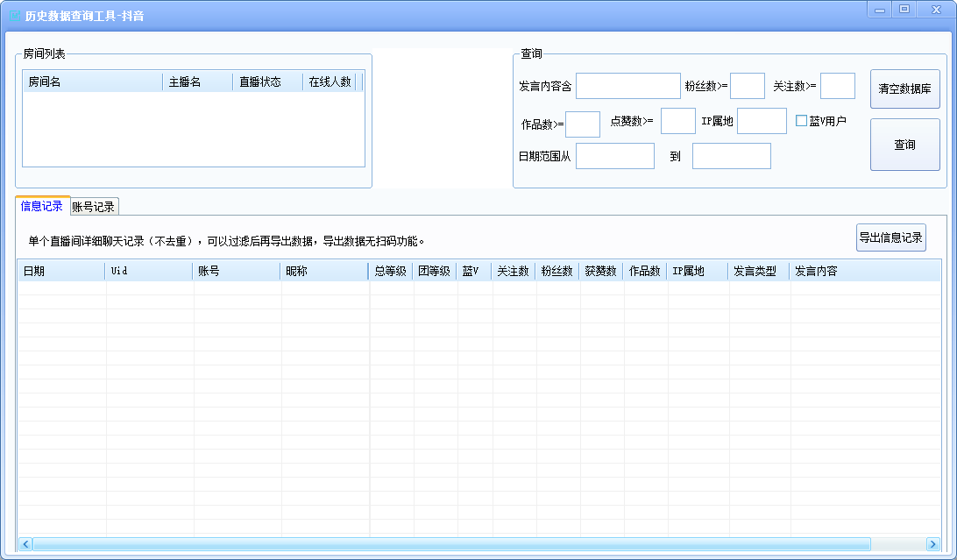Click the horizontal scrollbar right arrow

pos(932,543)
